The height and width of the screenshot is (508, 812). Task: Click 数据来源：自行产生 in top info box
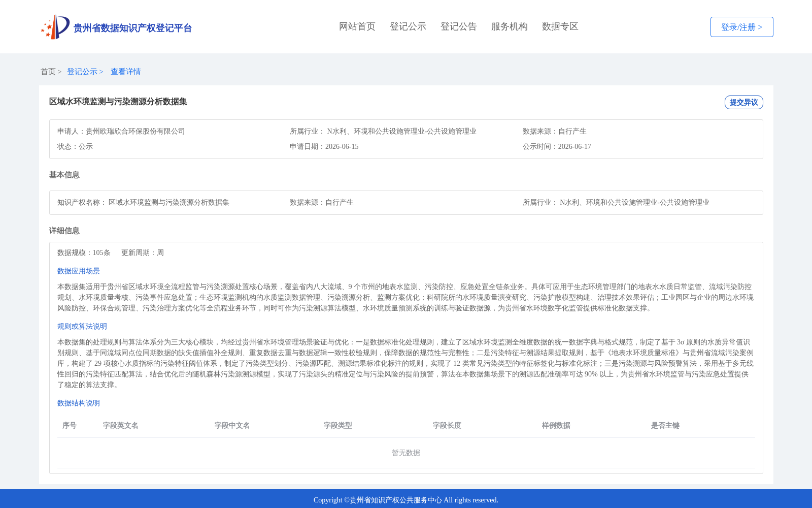point(555,131)
